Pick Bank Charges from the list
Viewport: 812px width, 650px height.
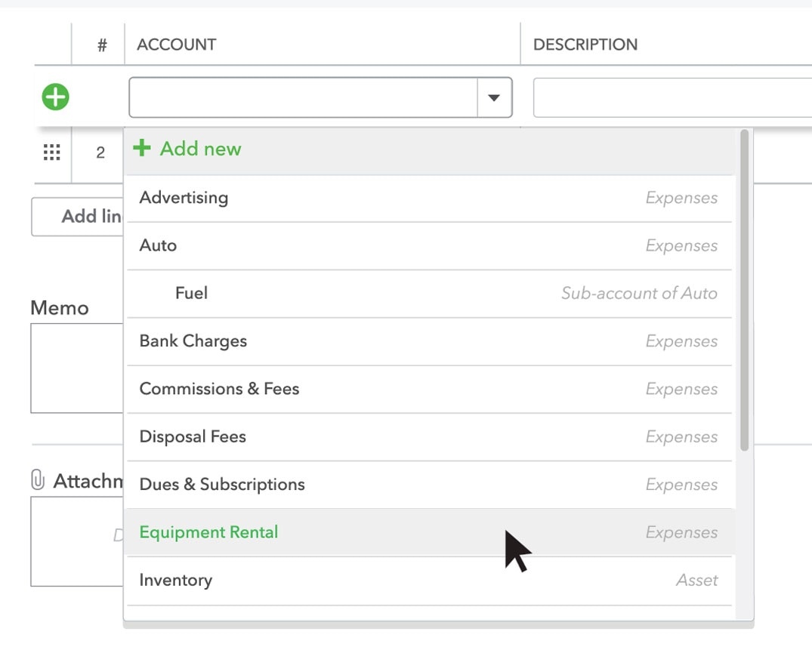(x=429, y=341)
